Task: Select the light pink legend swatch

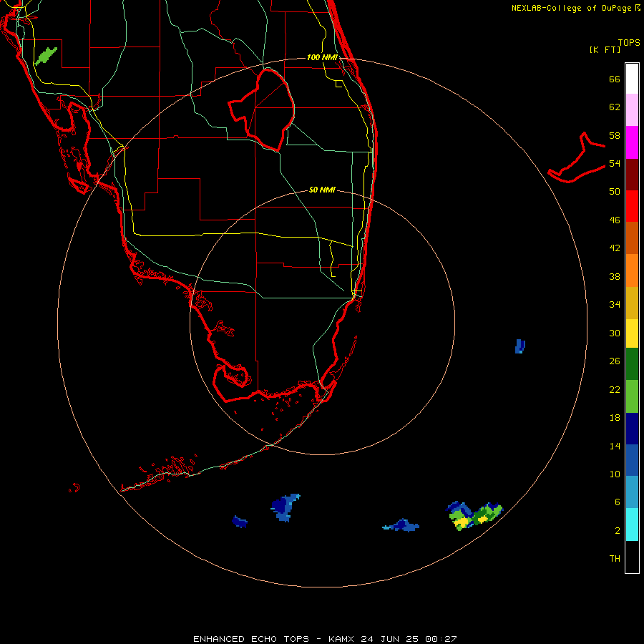Action: pyautogui.click(x=632, y=109)
